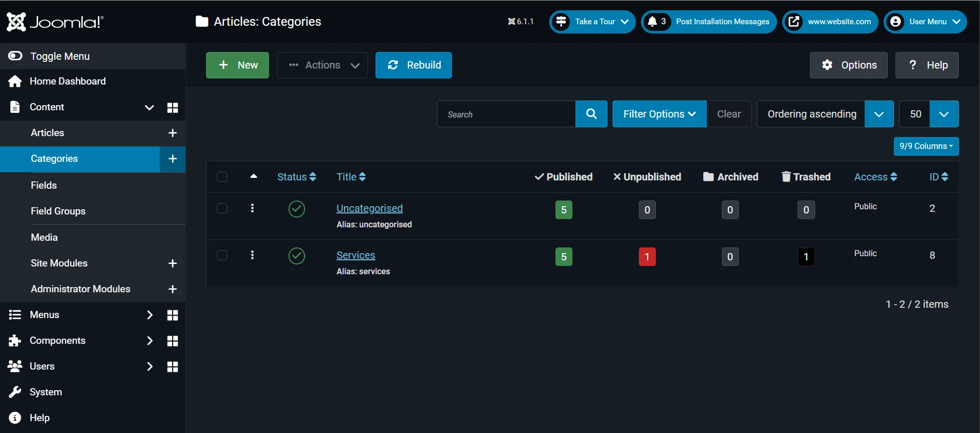This screenshot has width=980, height=433.
Task: Open www.website.com site preview link
Action: (x=830, y=22)
